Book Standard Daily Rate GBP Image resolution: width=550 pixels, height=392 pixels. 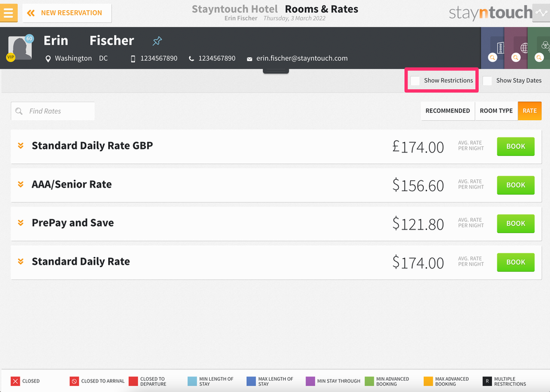515,146
